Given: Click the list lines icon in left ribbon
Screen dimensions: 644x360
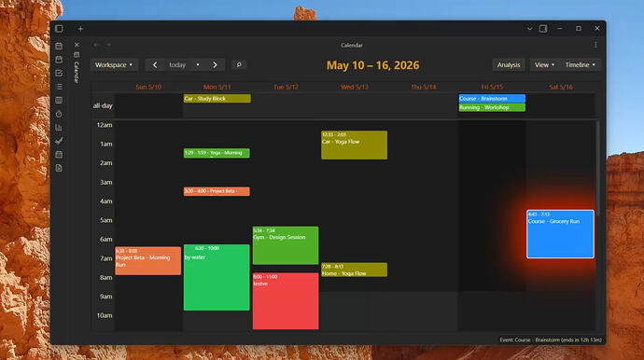Looking at the screenshot, I should point(59,87).
